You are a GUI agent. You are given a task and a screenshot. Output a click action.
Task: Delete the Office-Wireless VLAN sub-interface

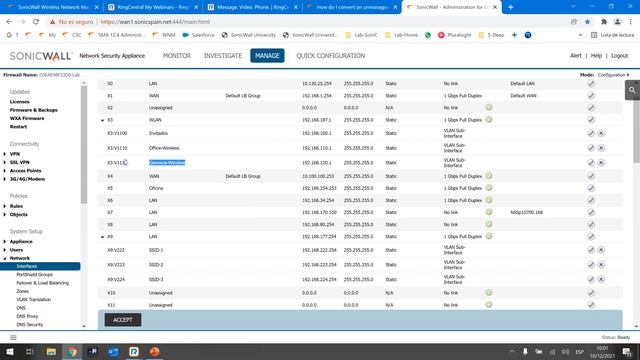(601, 148)
